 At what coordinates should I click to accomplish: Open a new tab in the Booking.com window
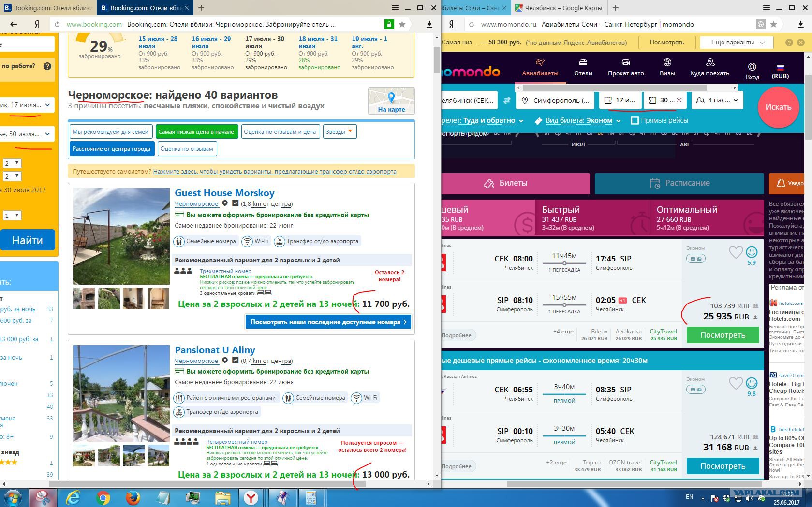[201, 8]
